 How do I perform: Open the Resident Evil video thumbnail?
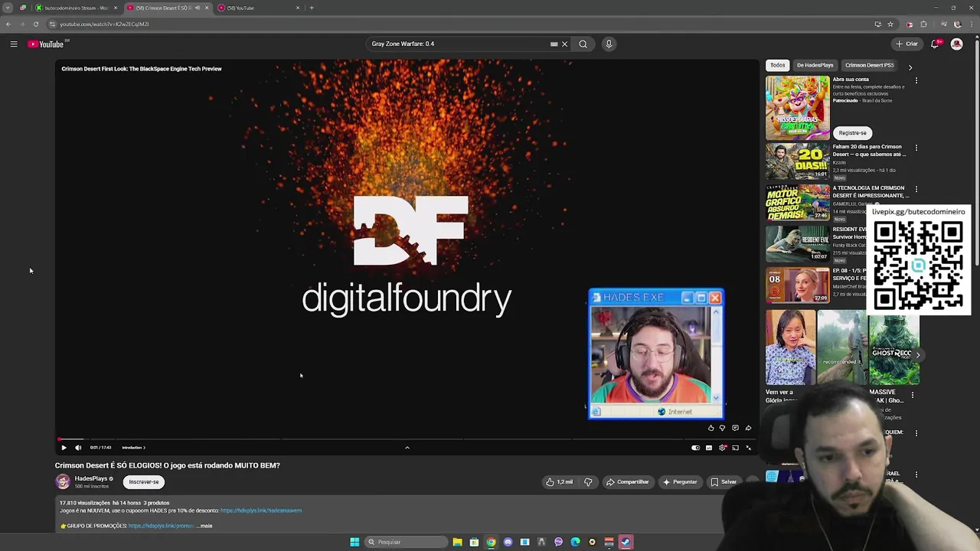click(x=797, y=244)
